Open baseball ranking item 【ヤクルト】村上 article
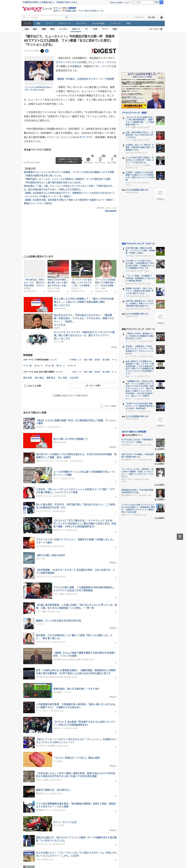Image resolution: width=186 pixels, height=868 pixels. 140,121
